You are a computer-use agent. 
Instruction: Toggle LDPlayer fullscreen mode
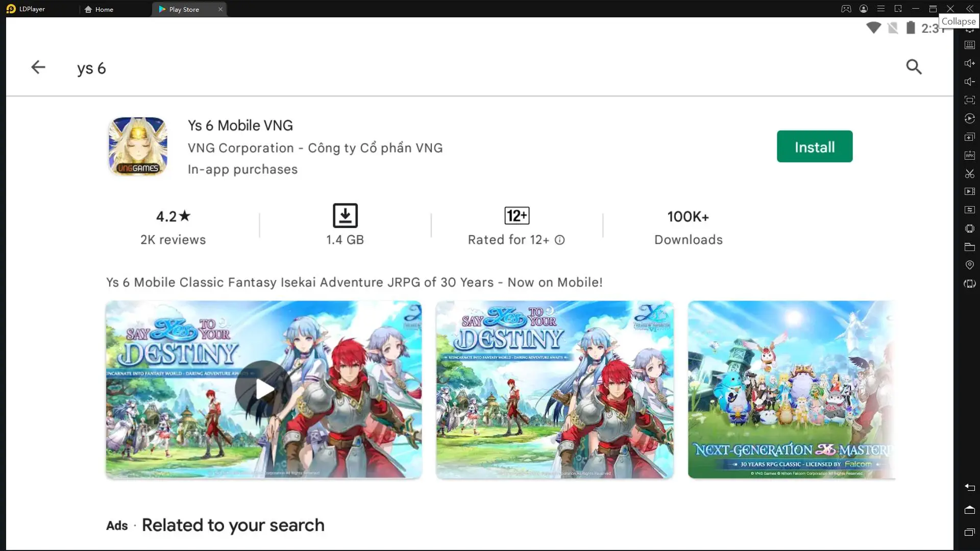[x=970, y=100]
